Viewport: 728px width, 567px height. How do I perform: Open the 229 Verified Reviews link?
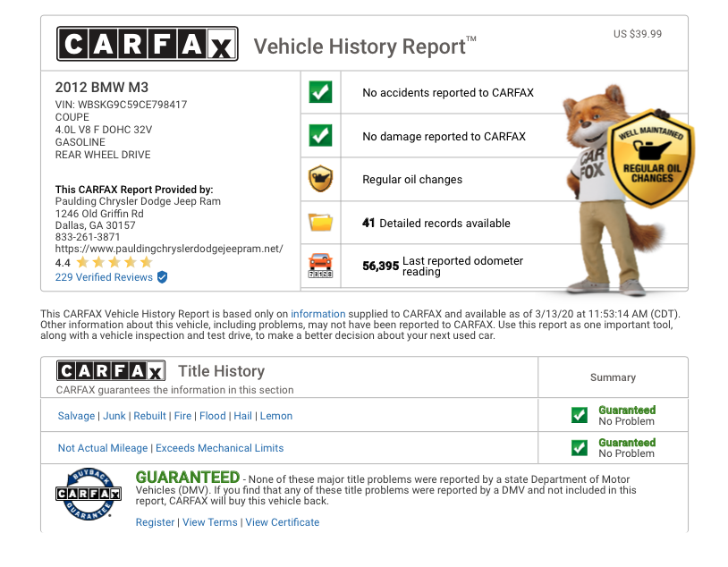click(104, 277)
